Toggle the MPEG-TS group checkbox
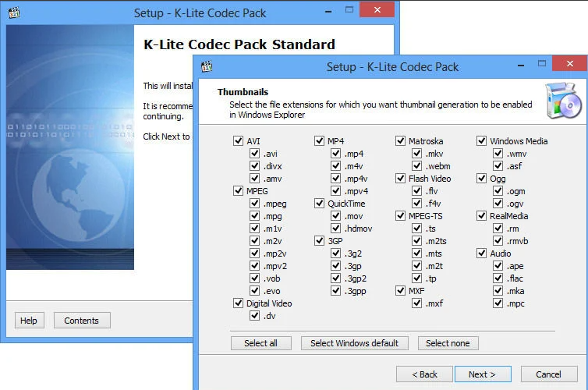Viewport: 588px width, 390px height. coord(401,216)
